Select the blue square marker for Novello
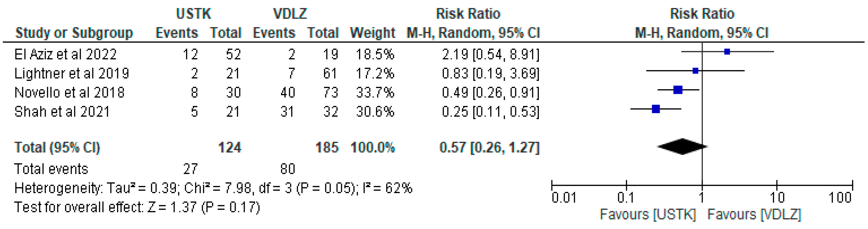This screenshot has width=868, height=229. point(678,90)
